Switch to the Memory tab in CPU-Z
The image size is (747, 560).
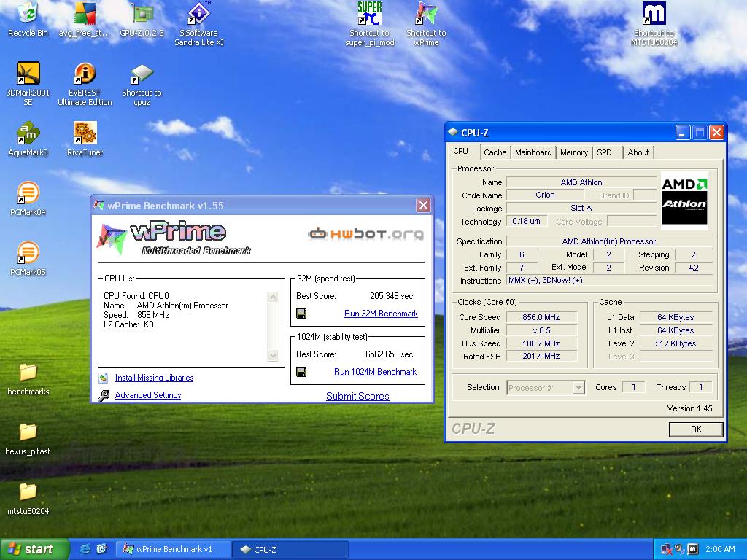pos(573,152)
